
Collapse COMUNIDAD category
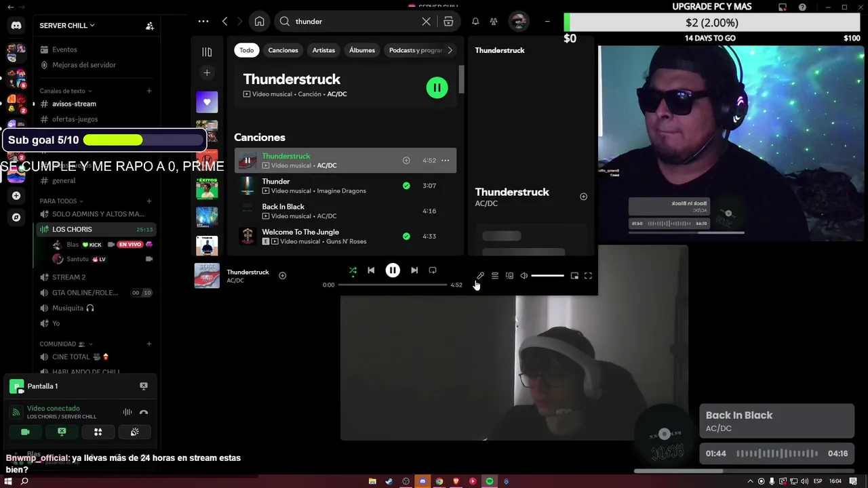66,344
